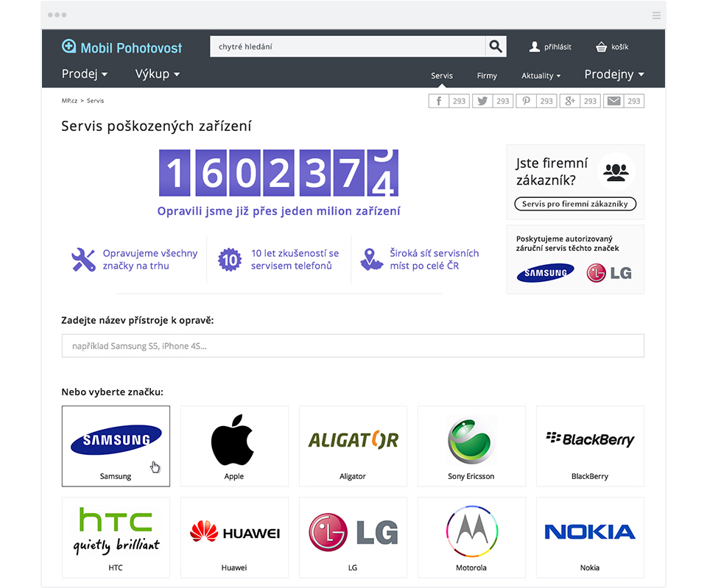Click the přihlásit user icon
The height and width of the screenshot is (588, 707).
click(x=535, y=47)
